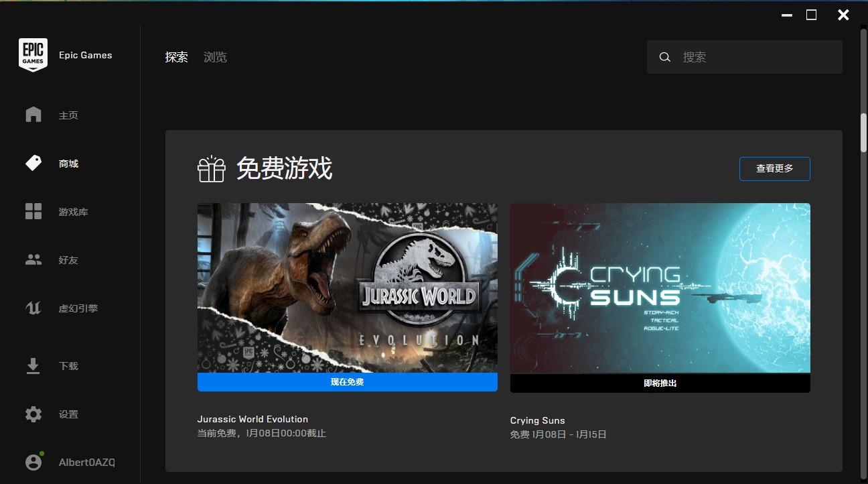
Task: Click the blue 现在免费 banner
Action: tap(348, 382)
